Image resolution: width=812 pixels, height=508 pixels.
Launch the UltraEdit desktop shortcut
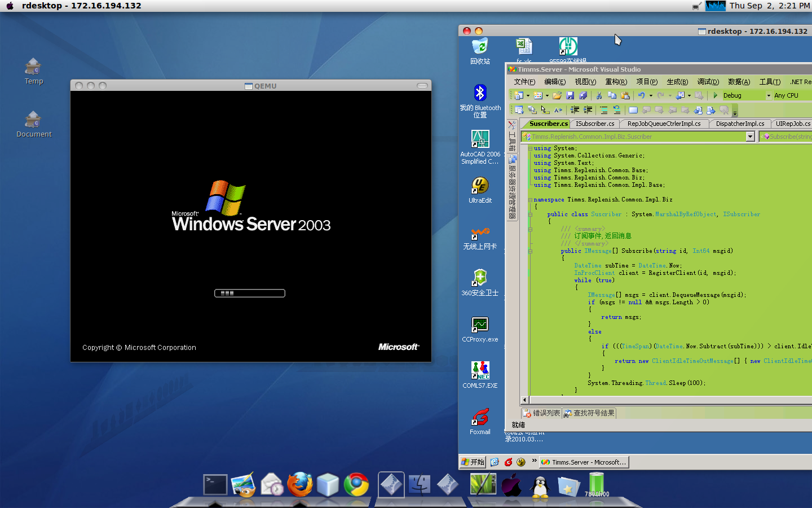click(x=480, y=190)
